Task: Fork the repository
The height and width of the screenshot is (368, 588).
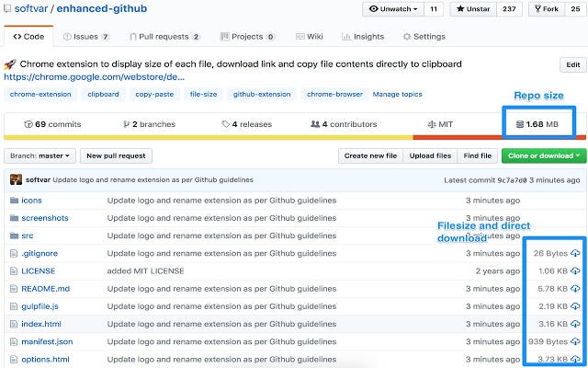Action: point(548,9)
